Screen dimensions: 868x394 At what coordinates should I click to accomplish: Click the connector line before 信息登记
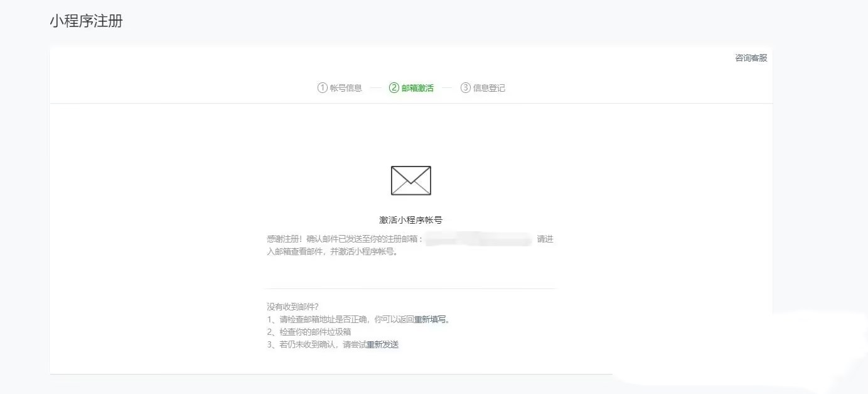[x=447, y=88]
